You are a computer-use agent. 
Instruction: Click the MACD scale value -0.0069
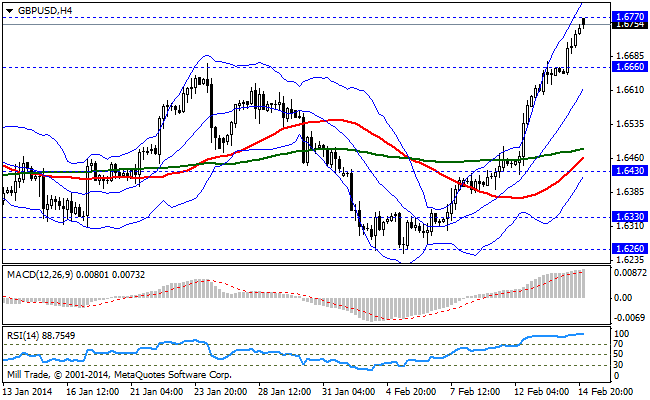[x=630, y=318]
